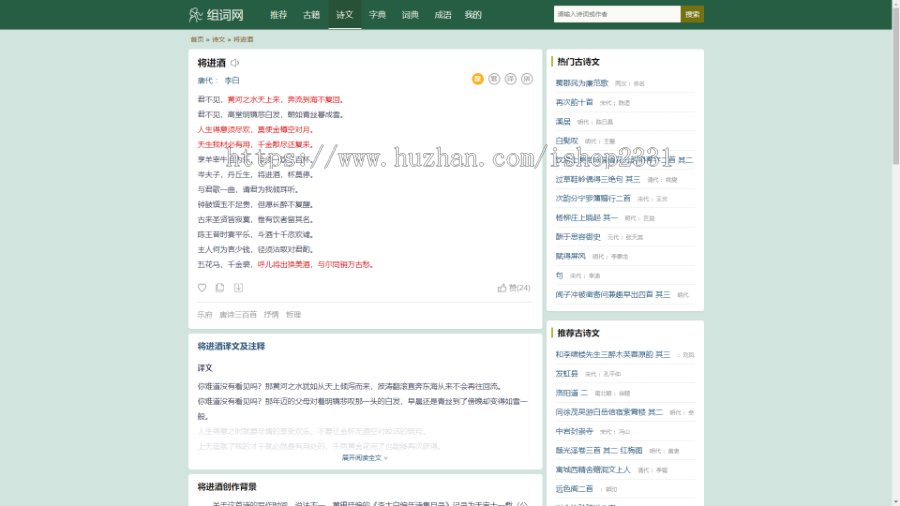The height and width of the screenshot is (506, 900).
Task: Select the orange highlighted round toggle
Action: (x=478, y=79)
